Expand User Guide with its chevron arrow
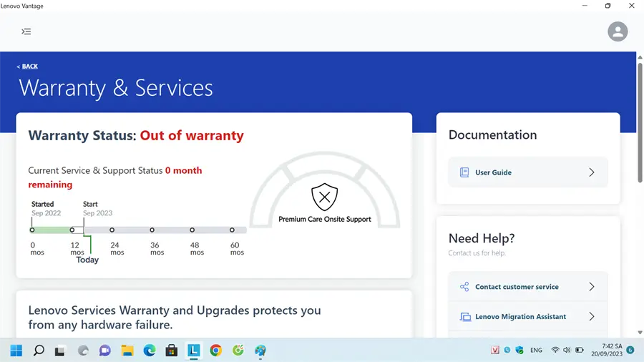This screenshot has width=644, height=362. [592, 172]
